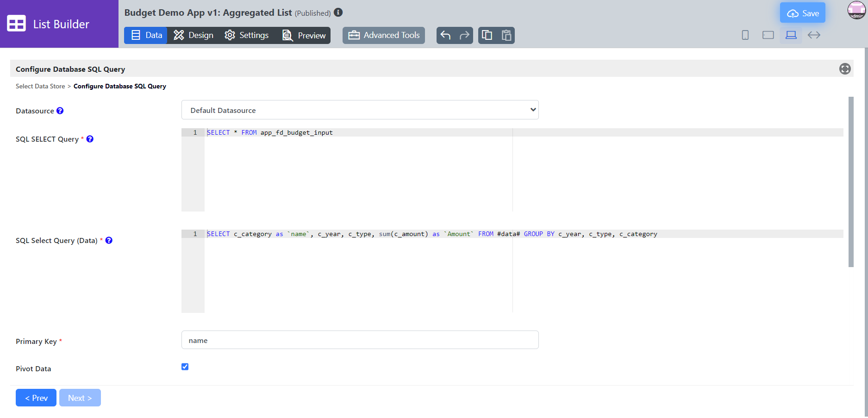The height and width of the screenshot is (418, 868).
Task: Click the redo arrow icon
Action: pyautogui.click(x=464, y=35)
